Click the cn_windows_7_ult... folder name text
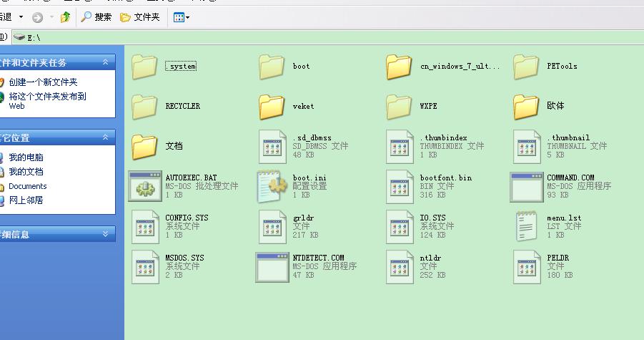This screenshot has width=644, height=340. tap(460, 66)
